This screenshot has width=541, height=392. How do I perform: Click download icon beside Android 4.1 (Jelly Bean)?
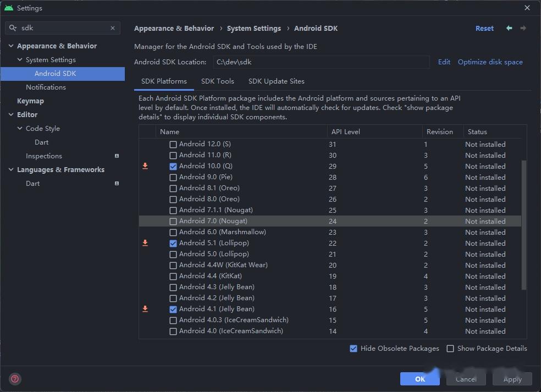click(145, 309)
